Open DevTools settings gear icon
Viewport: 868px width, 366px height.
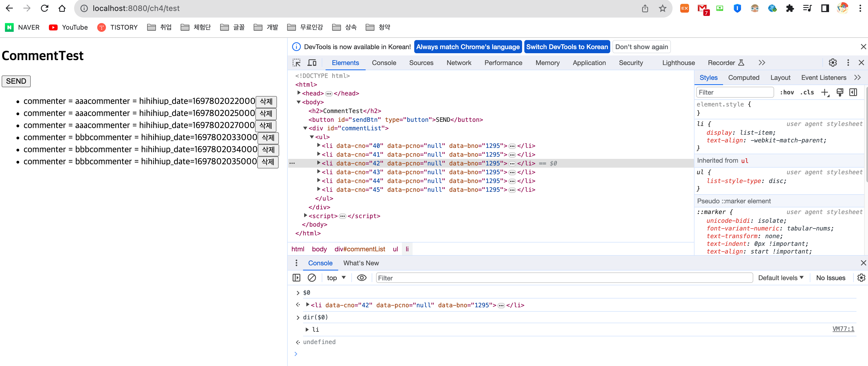point(832,63)
